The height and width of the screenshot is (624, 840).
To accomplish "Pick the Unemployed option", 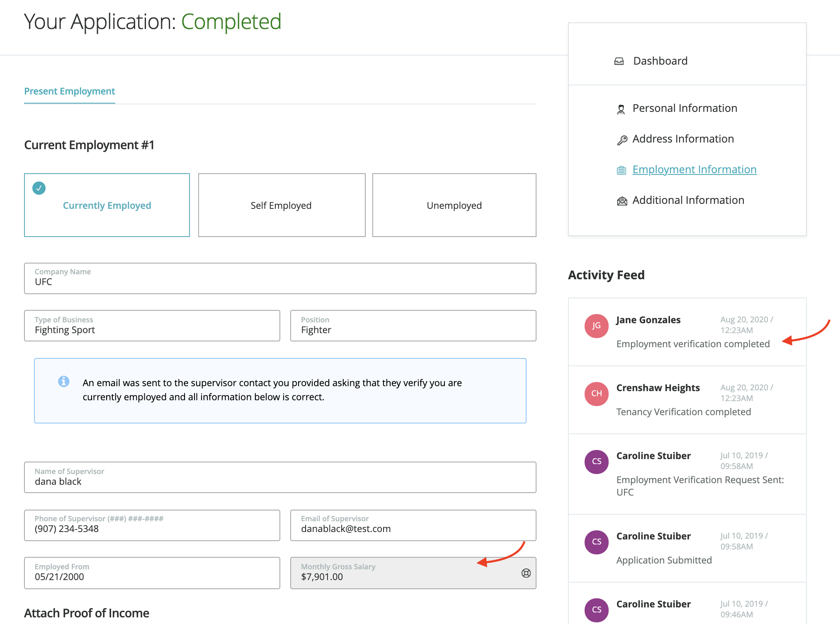I will (x=454, y=205).
